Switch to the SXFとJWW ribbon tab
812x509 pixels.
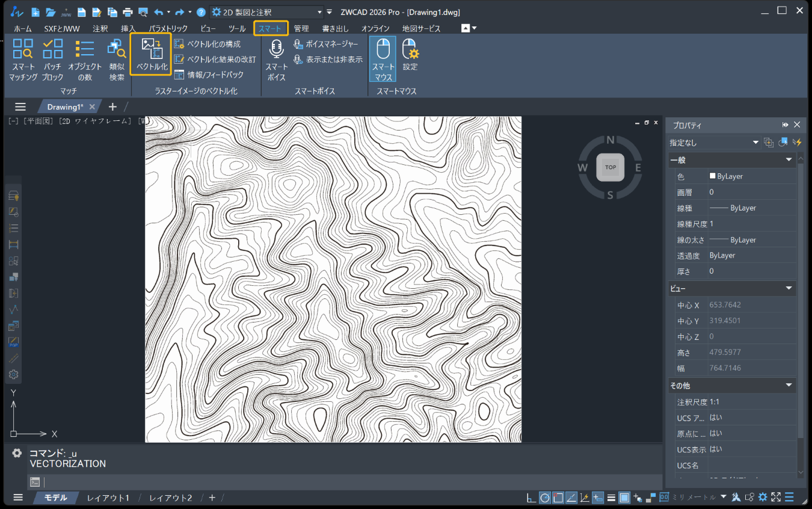(62, 28)
